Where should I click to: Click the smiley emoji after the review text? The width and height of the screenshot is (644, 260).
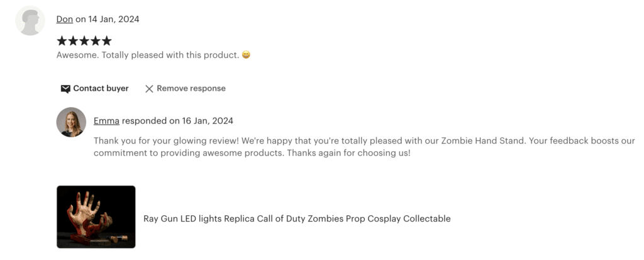click(x=246, y=55)
